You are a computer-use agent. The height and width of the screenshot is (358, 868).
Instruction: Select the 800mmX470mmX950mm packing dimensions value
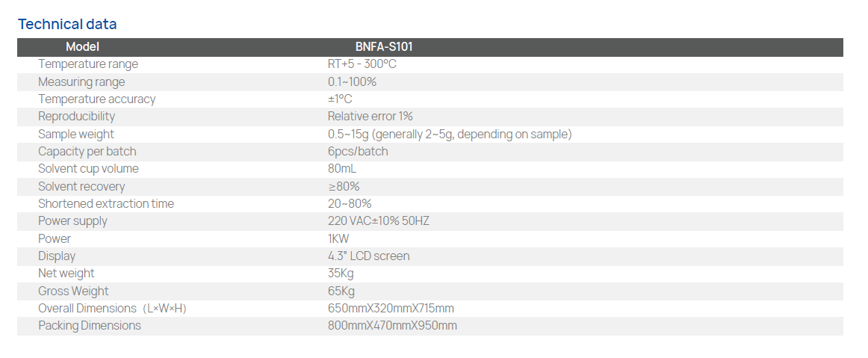click(392, 326)
